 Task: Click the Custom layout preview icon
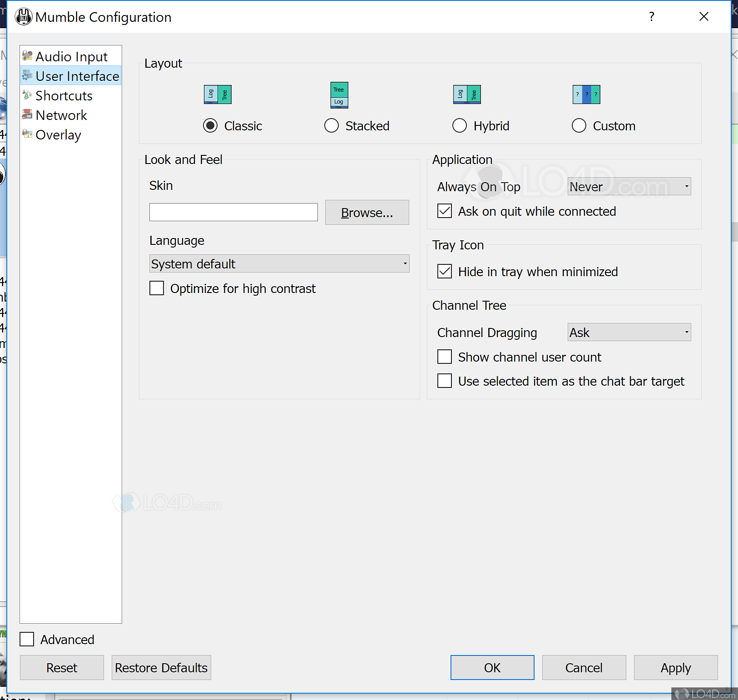[586, 94]
